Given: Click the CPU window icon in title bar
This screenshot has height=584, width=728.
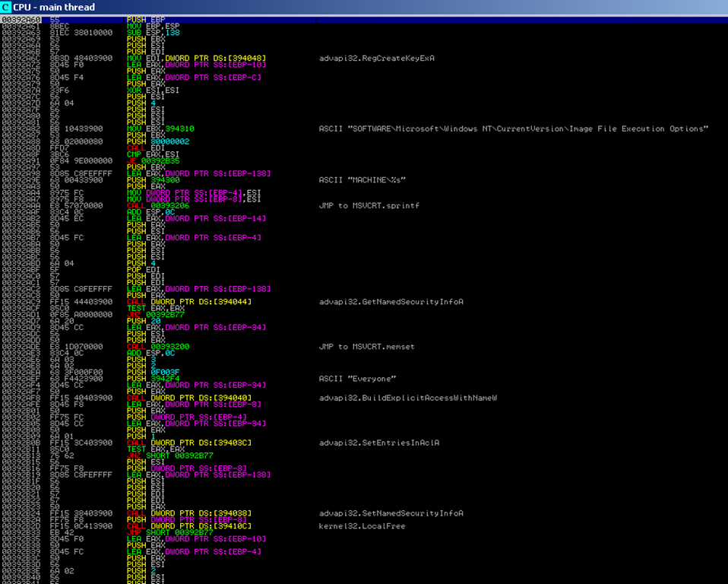Looking at the screenshot, I should pos(6,7).
